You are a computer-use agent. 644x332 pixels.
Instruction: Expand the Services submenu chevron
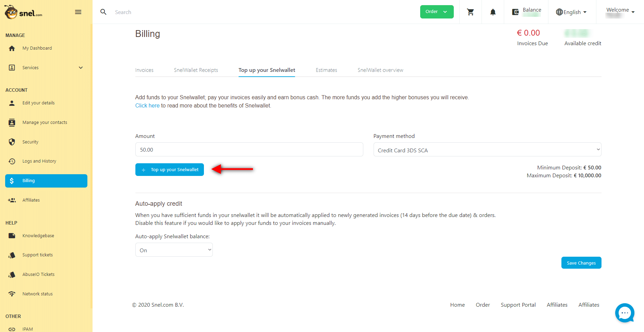[x=81, y=68]
